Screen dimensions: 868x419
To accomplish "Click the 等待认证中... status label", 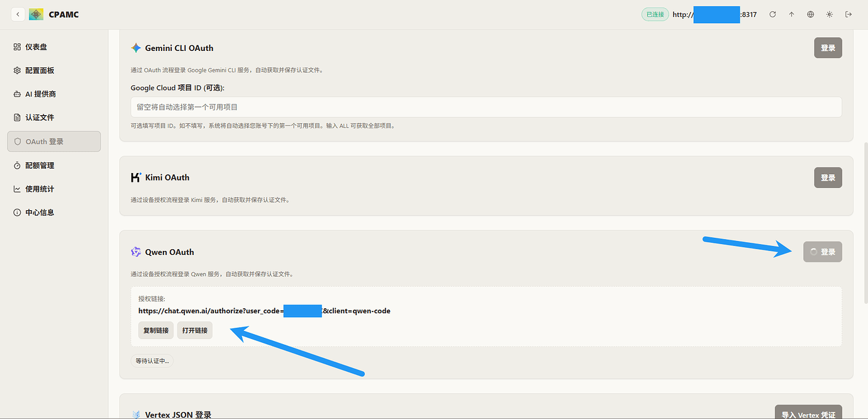I will point(152,361).
